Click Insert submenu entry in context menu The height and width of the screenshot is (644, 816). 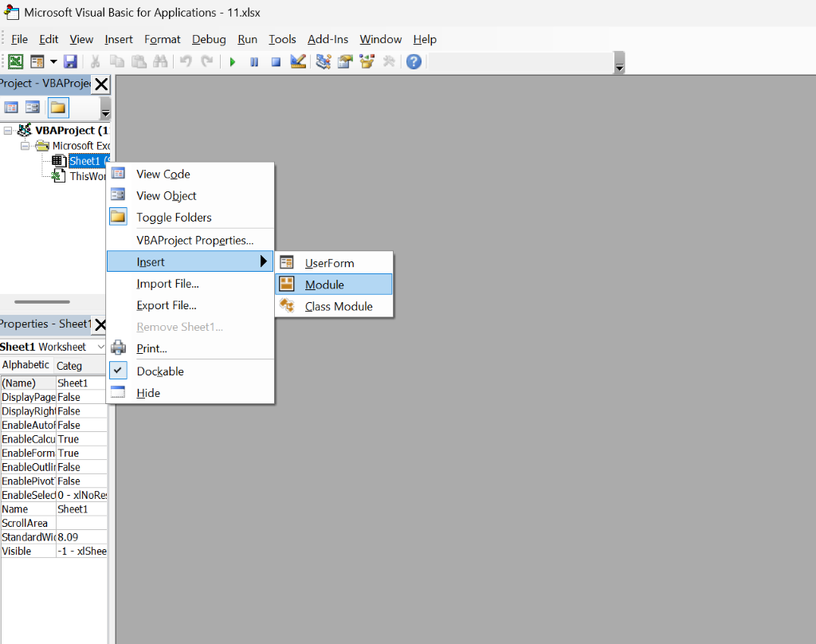(190, 261)
